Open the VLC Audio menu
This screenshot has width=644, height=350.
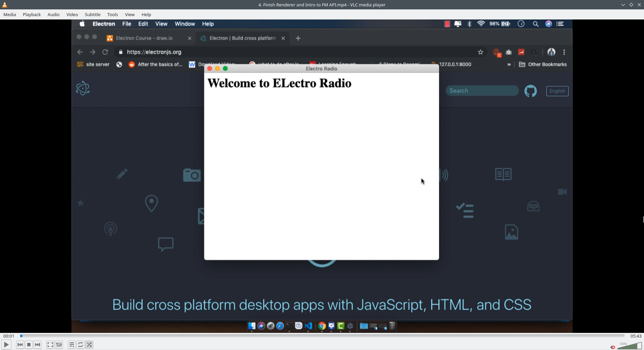tap(53, 14)
